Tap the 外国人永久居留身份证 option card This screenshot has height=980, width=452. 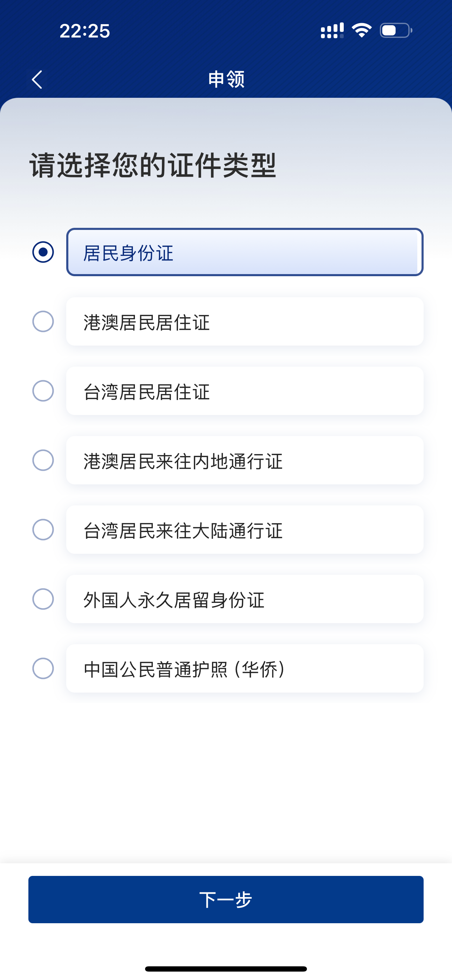point(245,599)
